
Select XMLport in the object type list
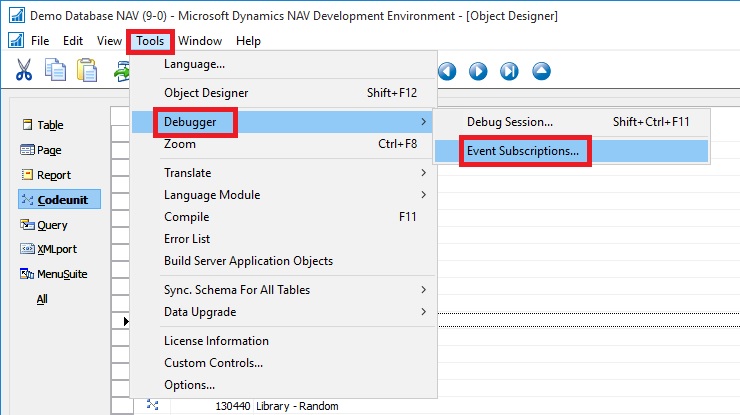point(54,250)
